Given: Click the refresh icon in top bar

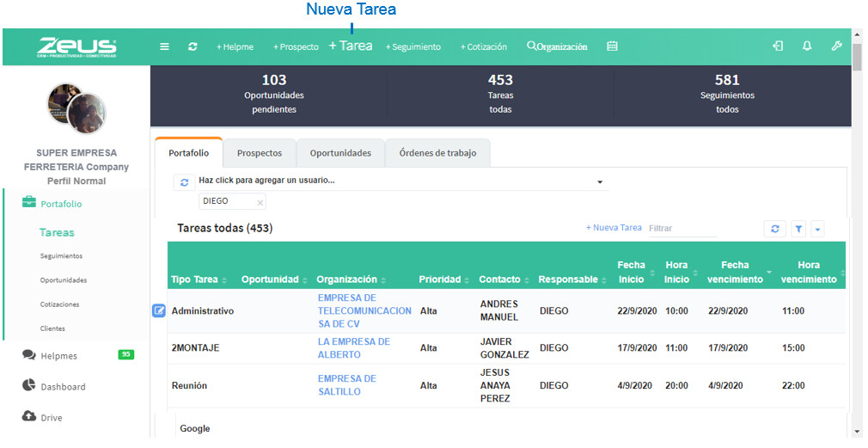Looking at the screenshot, I should click(193, 46).
